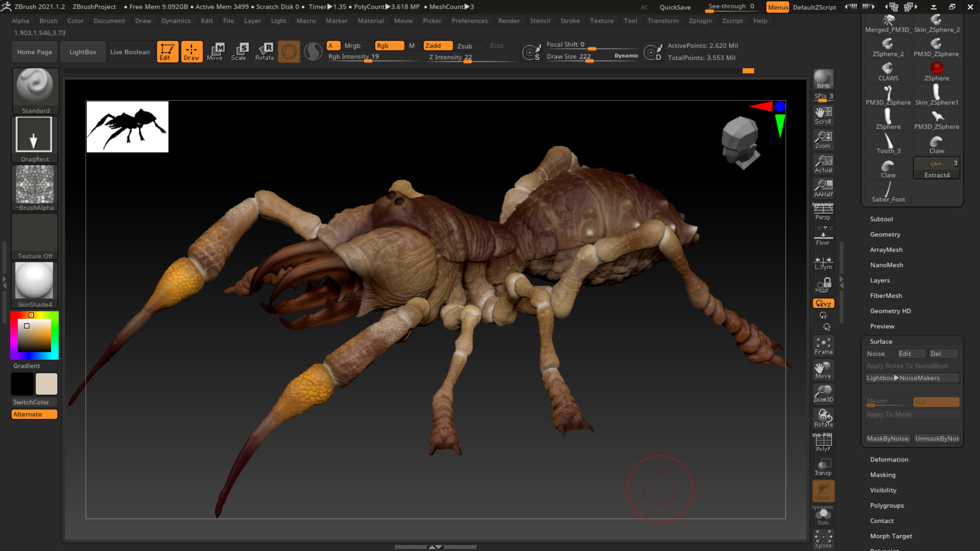
Task: Open the Zplugin menu
Action: pos(700,21)
